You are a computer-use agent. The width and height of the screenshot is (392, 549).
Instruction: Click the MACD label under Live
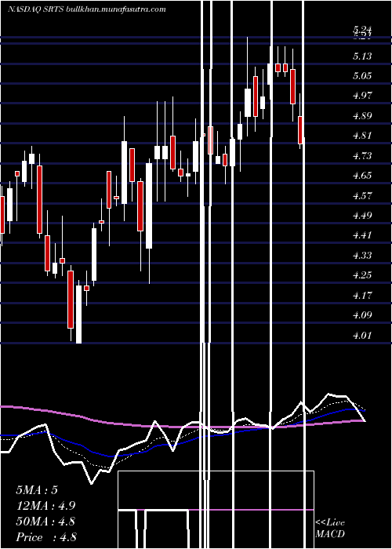(330, 534)
